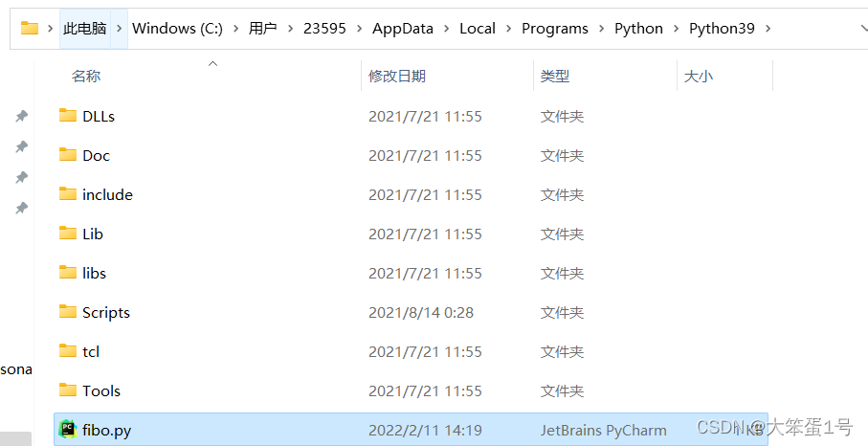Click the PyCharm icon of fibo.py
Image resolution: width=868 pixels, height=446 pixels.
pos(68,429)
